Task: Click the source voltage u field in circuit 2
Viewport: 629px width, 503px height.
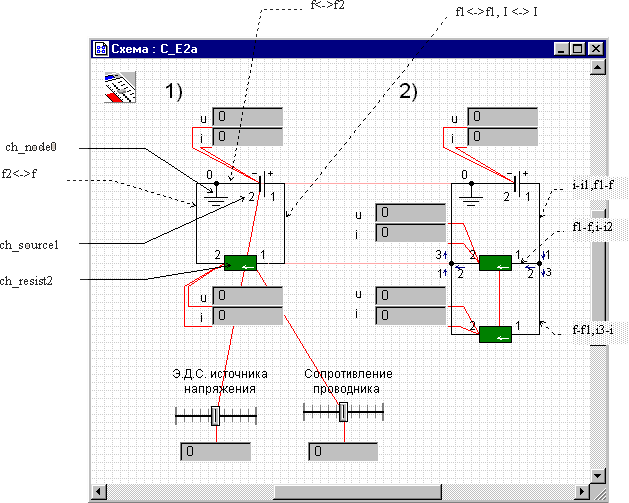Action: tap(503, 117)
